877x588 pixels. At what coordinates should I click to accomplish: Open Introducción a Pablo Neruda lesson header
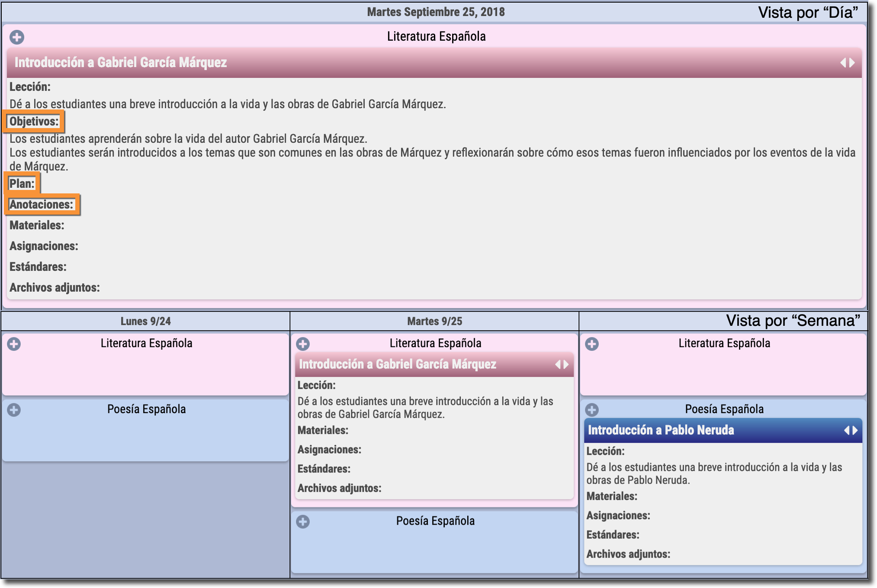pyautogui.click(x=661, y=431)
